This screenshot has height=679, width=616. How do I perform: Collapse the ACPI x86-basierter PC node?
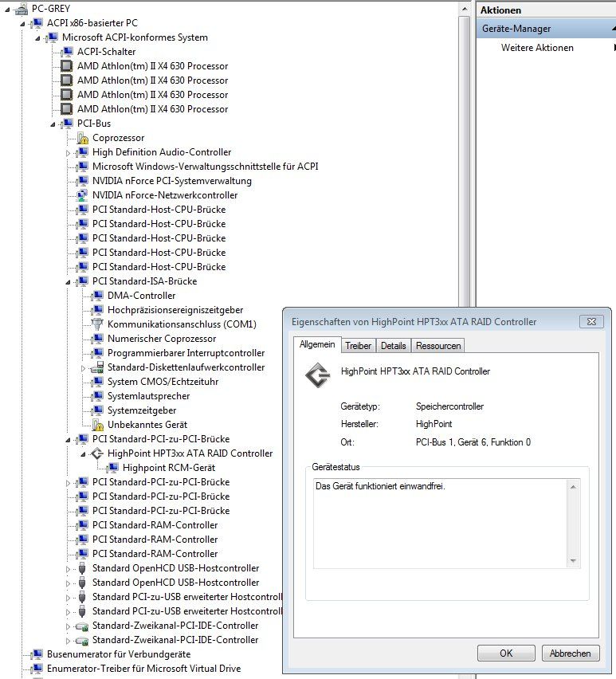pos(22,24)
